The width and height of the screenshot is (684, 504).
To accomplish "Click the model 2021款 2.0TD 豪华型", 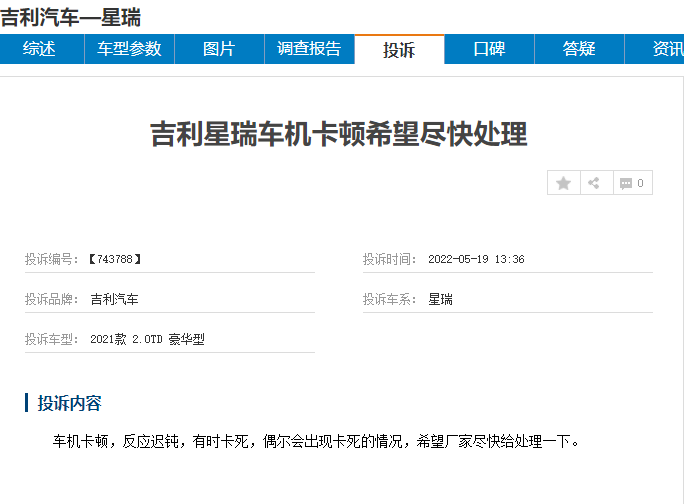I will [147, 339].
